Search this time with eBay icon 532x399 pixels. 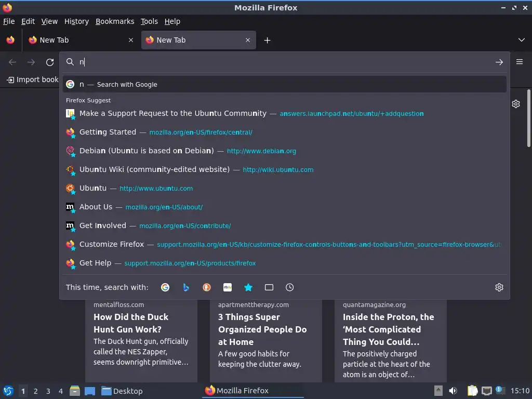[228, 287]
